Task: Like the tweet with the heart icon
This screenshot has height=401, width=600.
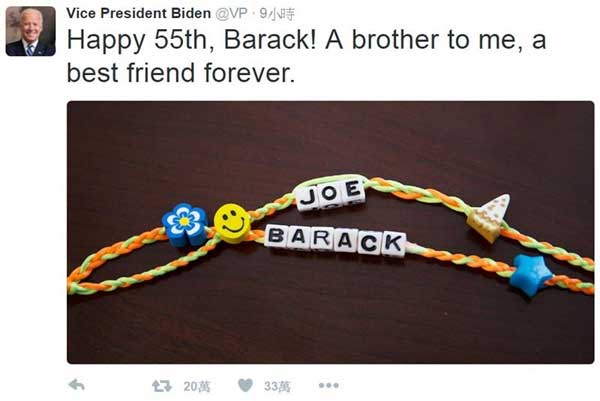Action: [x=245, y=385]
